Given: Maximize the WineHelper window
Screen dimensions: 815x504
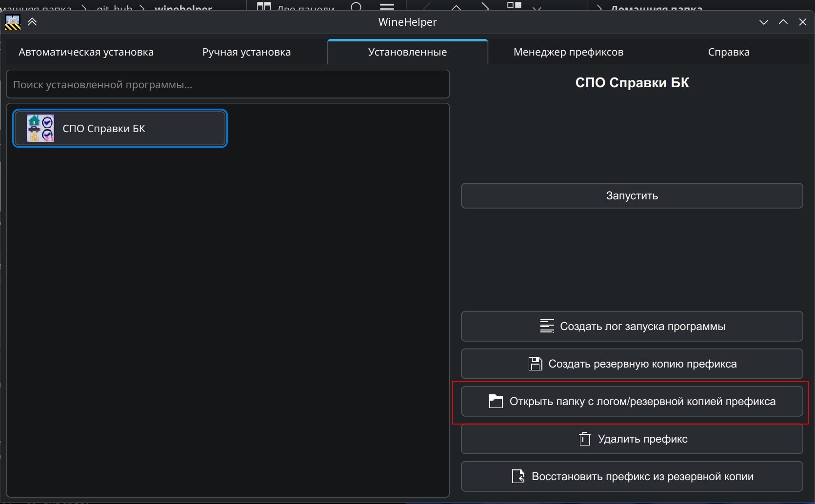Looking at the screenshot, I should [783, 22].
